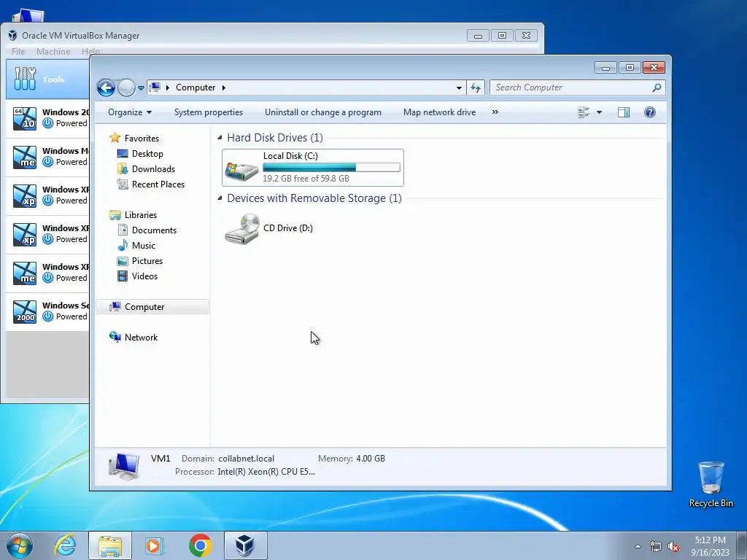Screen dimensions: 747x560
Task: Select Network in the navigation pane
Action: click(x=141, y=337)
